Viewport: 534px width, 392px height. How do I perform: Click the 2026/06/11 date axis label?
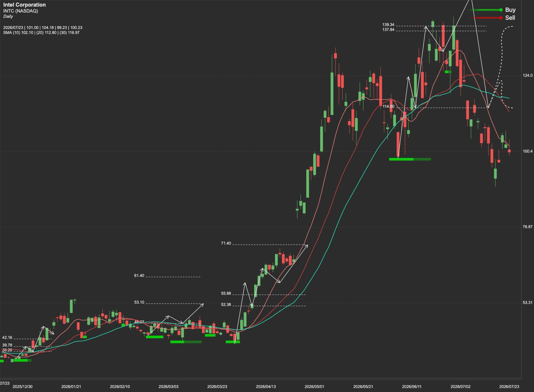click(412, 387)
